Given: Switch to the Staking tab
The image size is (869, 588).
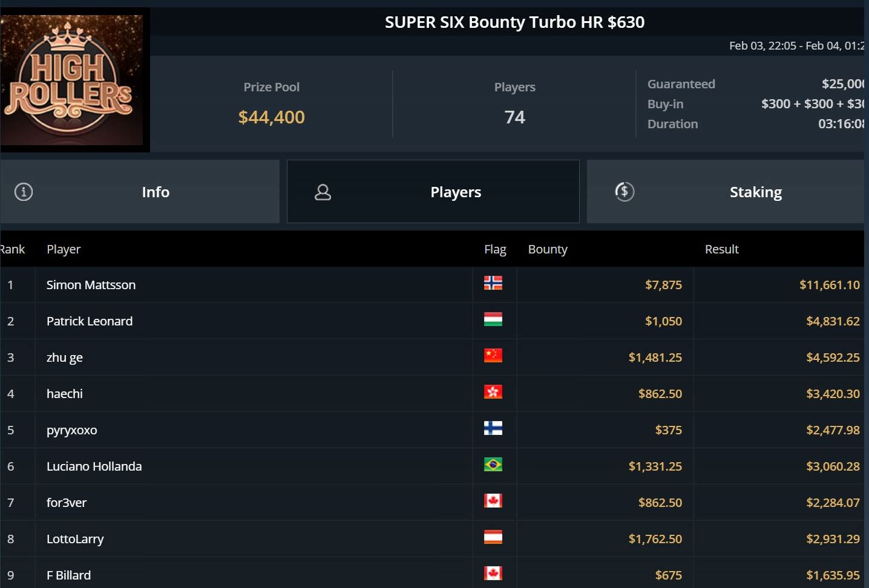Looking at the screenshot, I should (755, 192).
